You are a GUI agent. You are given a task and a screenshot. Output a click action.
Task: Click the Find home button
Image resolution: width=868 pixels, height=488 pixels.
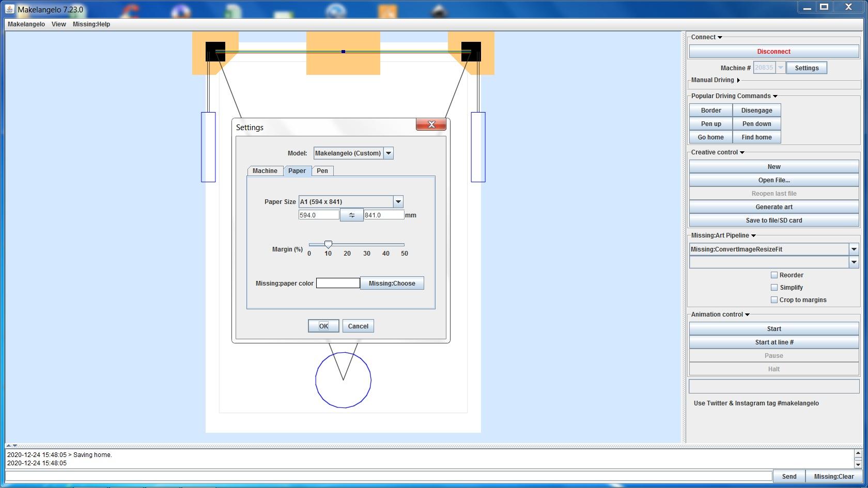[756, 137]
